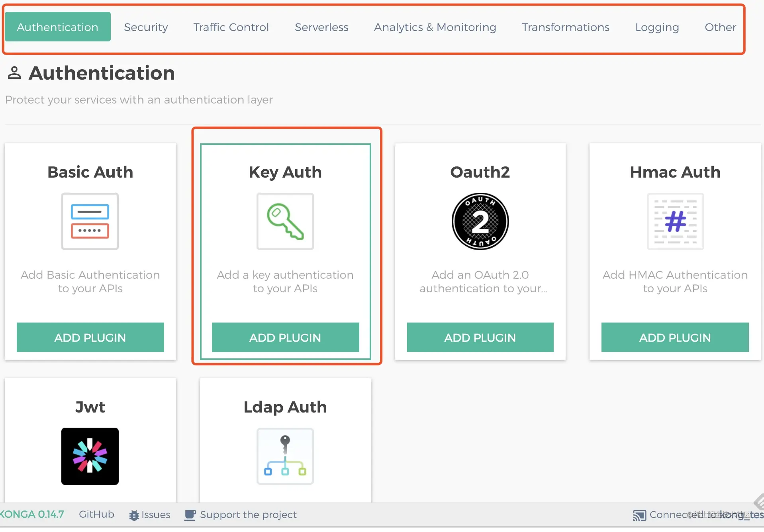Click the Hmac Auth hash icon
764x532 pixels.
[x=676, y=221]
